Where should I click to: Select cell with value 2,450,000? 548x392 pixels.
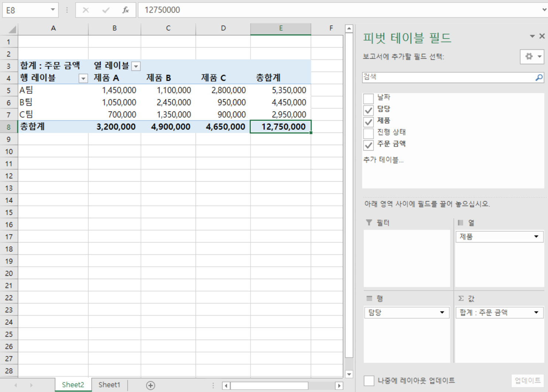pos(168,103)
